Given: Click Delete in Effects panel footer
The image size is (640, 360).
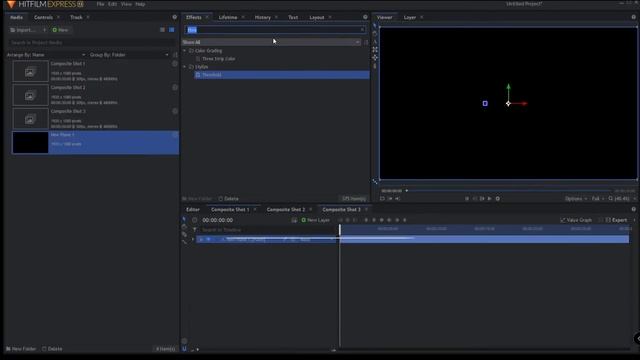Looking at the screenshot, I should click(229, 199).
